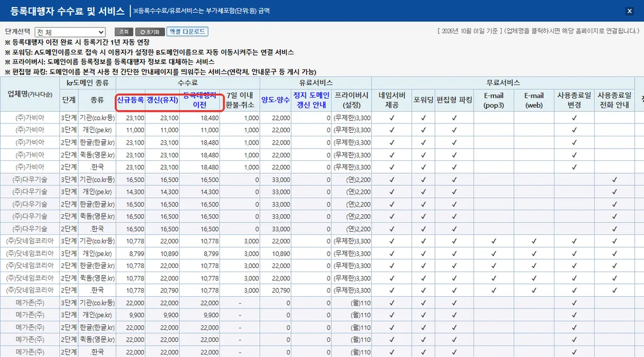Open (주)닷네임코리아 link in 기관(co.kr등) row

30,241
